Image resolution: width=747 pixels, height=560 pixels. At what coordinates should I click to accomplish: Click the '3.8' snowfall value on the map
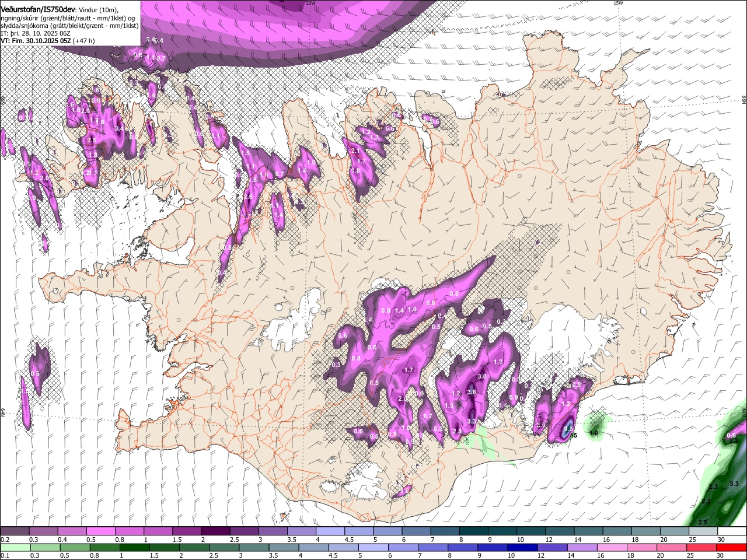(x=472, y=393)
